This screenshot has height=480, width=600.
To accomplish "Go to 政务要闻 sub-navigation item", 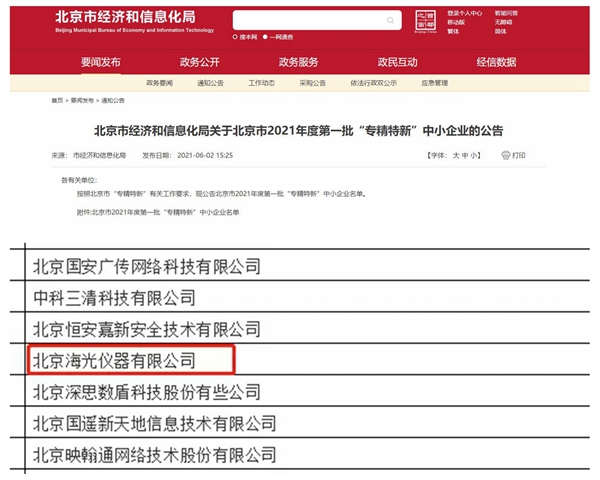I will 160,83.
